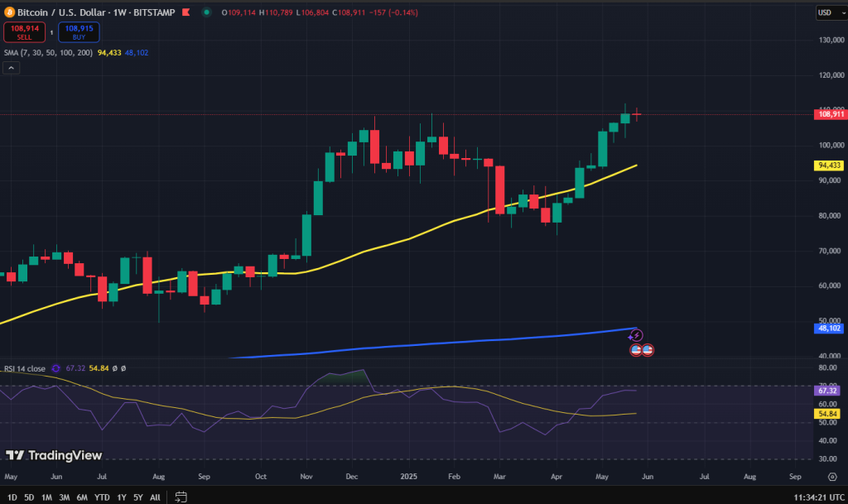Click the 70,000 price scale label
The image size is (848, 504).
(x=830, y=251)
